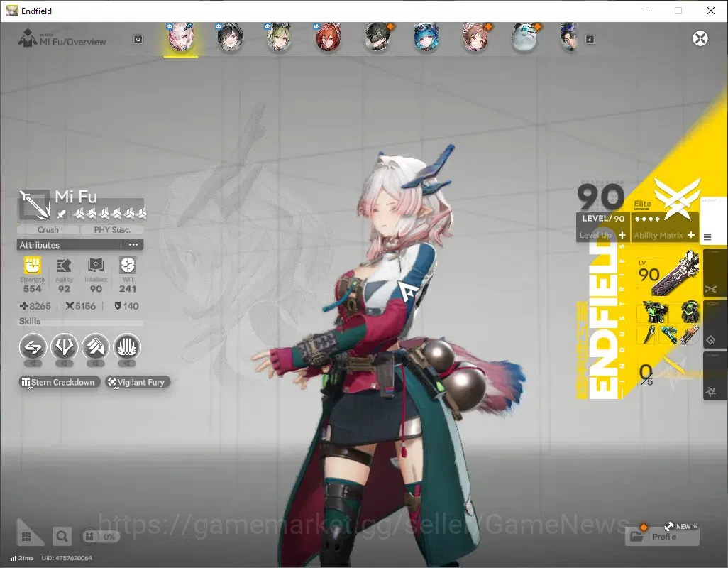Select the blue-haired operator portrait

click(x=426, y=38)
